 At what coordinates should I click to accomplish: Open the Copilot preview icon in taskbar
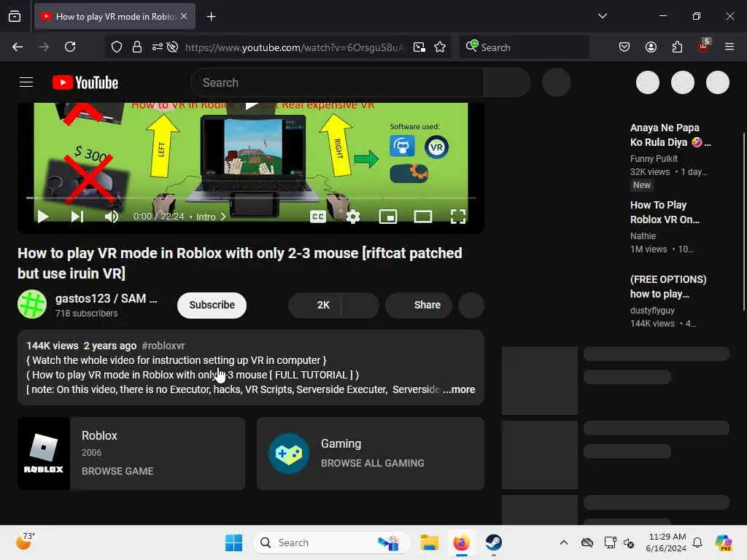pos(723,542)
